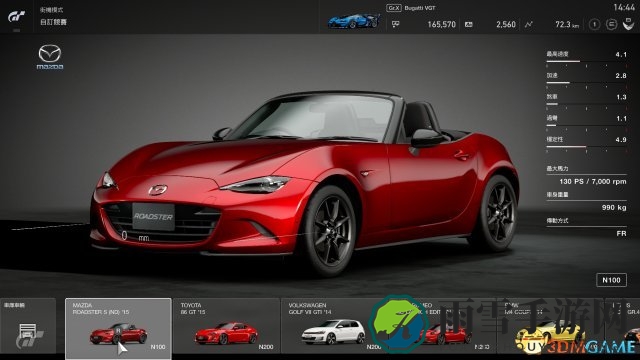Image resolution: width=640 pixels, height=360 pixels.
Task: Click the '14:44' clock
Action: pos(624,7)
